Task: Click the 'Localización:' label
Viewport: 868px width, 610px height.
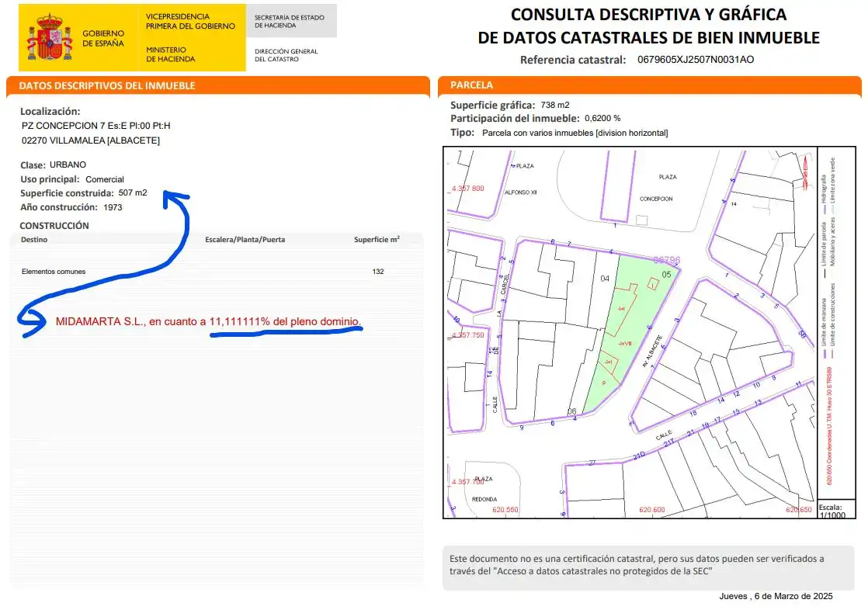Action: (50, 111)
